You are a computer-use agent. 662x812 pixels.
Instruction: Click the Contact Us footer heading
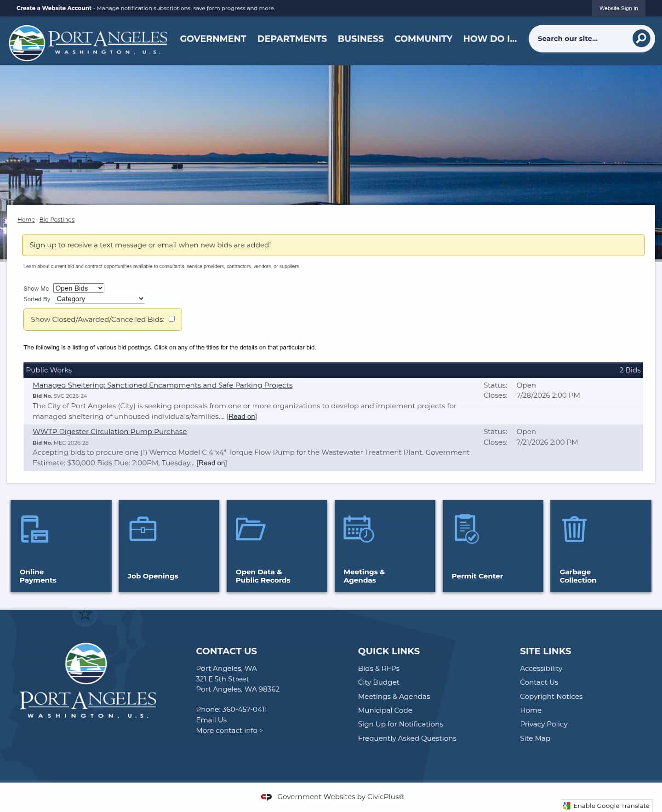pos(226,651)
